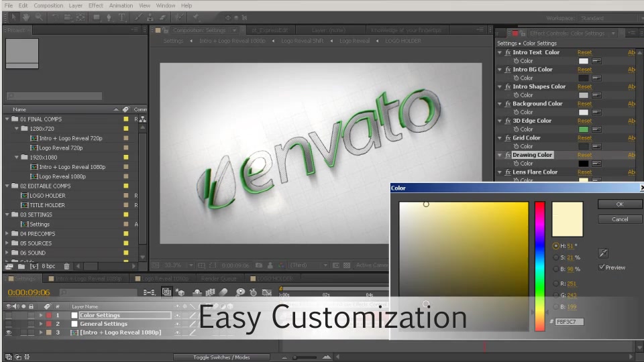Viewport: 644px width, 362px height.
Task: Select the Hand tool
Action: coord(26,17)
